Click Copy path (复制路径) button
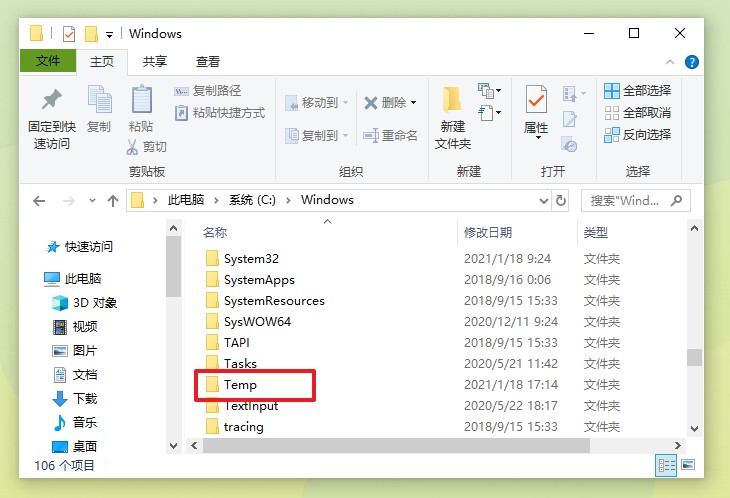 pos(208,90)
